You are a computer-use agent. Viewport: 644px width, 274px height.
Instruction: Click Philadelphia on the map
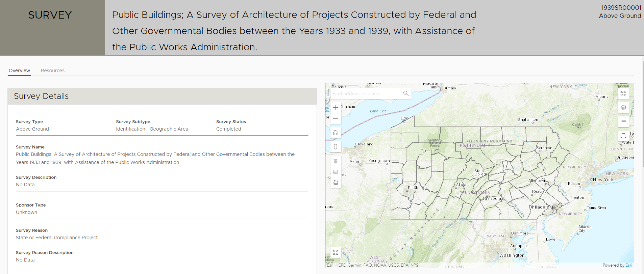click(x=542, y=207)
